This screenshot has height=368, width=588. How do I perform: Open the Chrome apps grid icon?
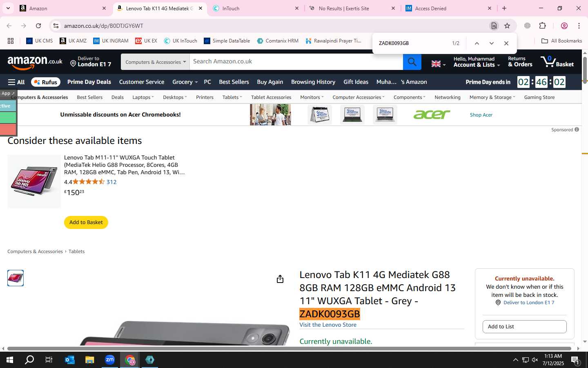click(11, 41)
